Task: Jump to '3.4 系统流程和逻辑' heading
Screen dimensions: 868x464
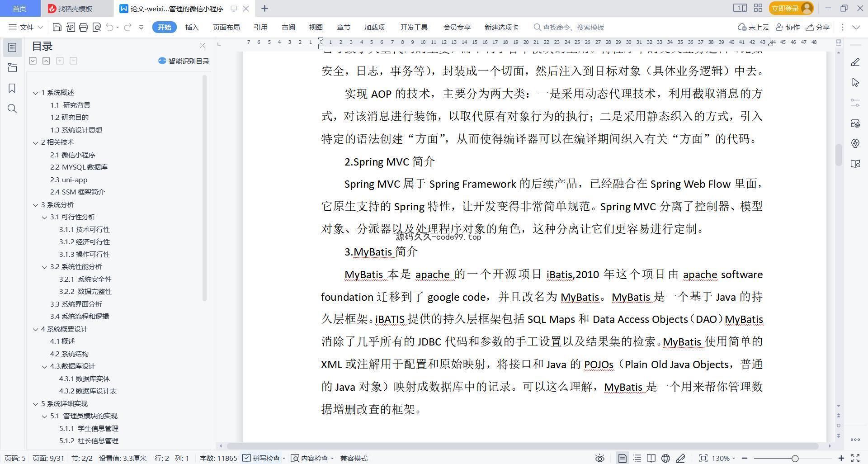Action: 80,316
